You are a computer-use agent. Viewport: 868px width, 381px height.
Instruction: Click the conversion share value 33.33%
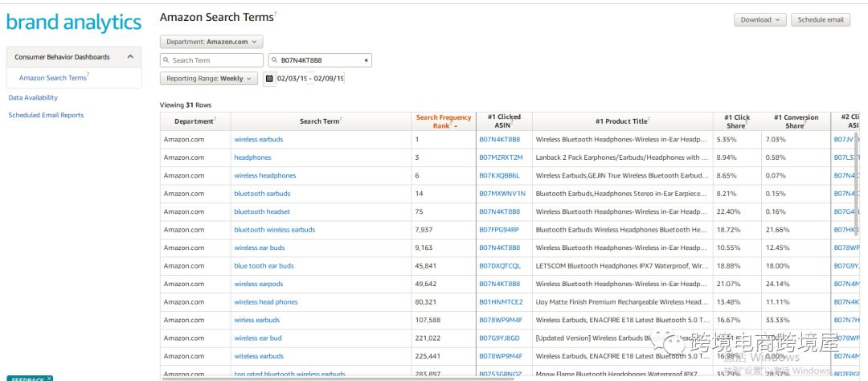pyautogui.click(x=777, y=320)
